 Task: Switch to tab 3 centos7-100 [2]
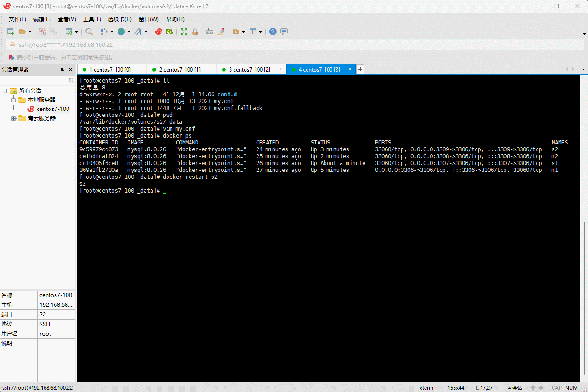(x=251, y=69)
